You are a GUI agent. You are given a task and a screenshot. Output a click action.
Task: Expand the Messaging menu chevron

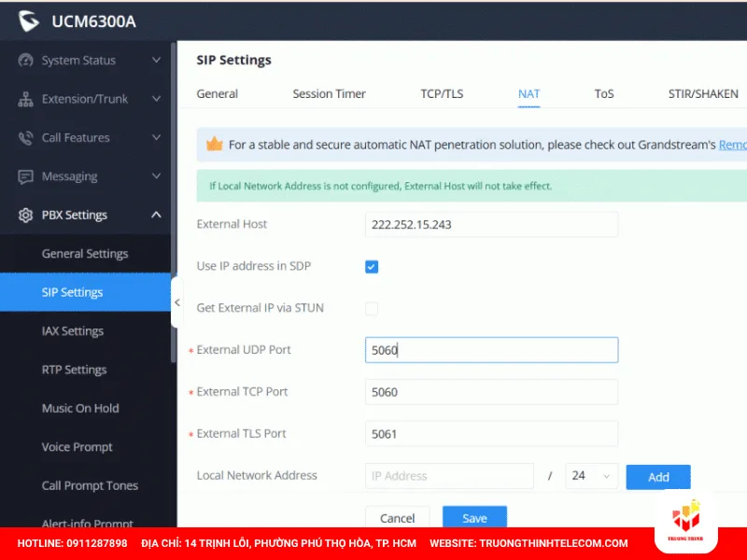pyautogui.click(x=156, y=176)
